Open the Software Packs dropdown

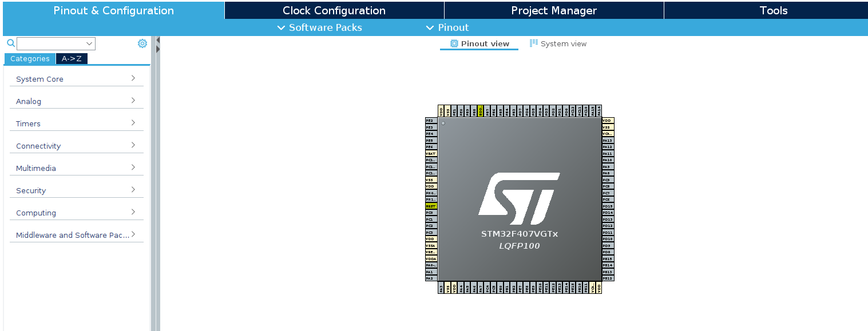[x=319, y=27]
